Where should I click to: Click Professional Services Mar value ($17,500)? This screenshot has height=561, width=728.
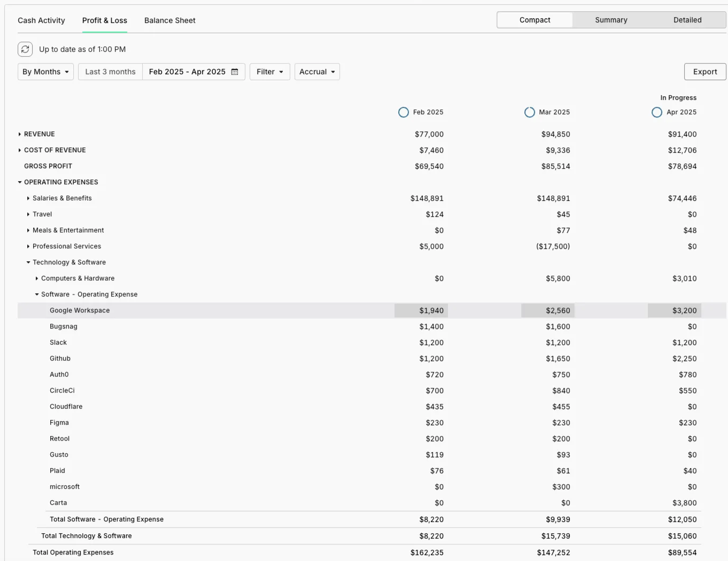553,246
